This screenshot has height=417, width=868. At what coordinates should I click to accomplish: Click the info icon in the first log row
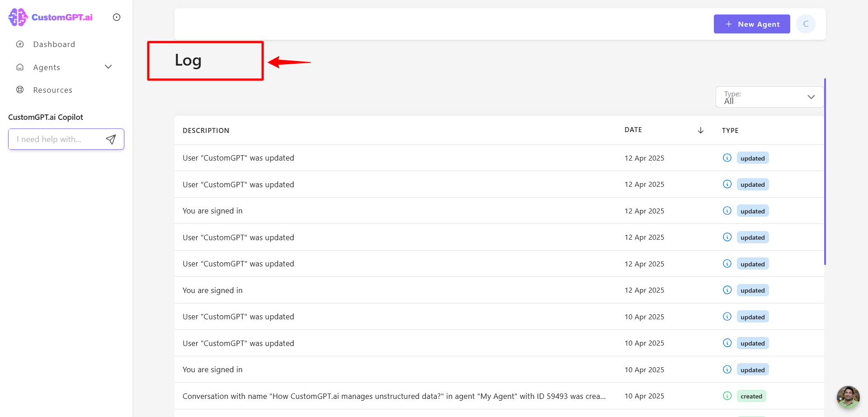[727, 158]
